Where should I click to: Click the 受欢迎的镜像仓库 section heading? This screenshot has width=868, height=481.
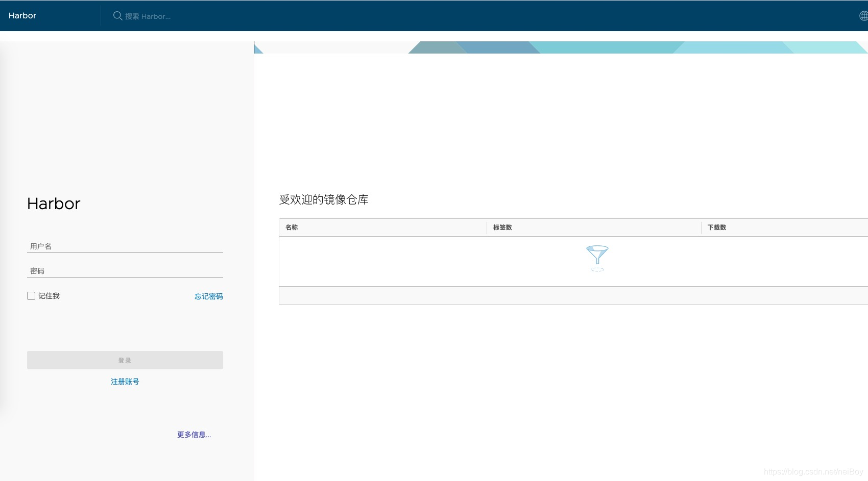pos(325,200)
